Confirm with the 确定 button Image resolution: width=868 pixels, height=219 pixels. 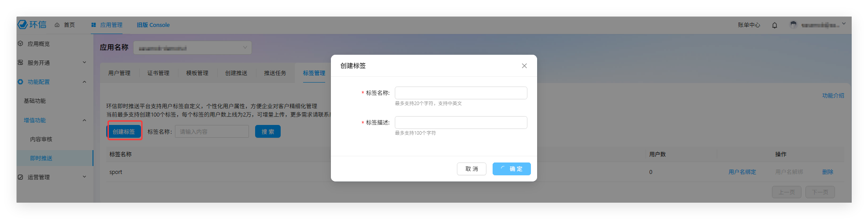coord(511,169)
